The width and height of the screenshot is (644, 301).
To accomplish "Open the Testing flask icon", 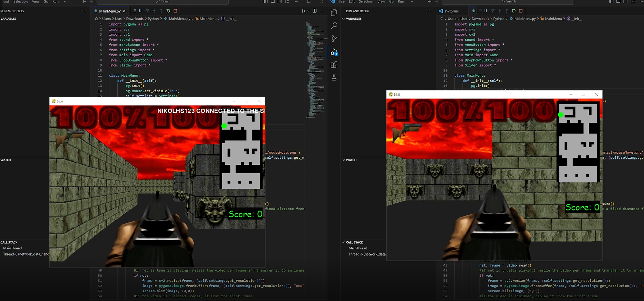I will (x=334, y=78).
